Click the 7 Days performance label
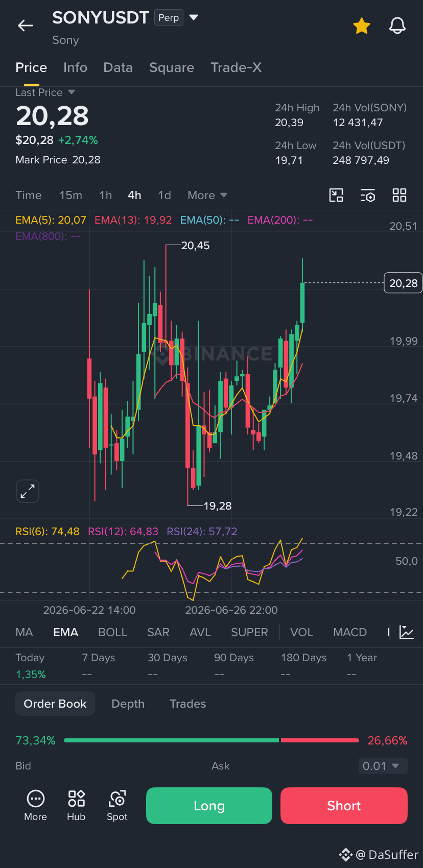423x868 pixels. (x=99, y=658)
